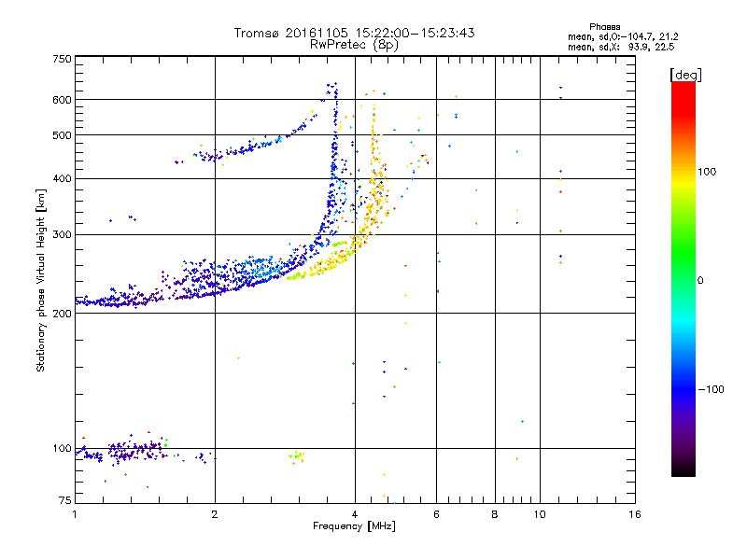
Task: Click the '1' x-axis tick label
Action: (75, 514)
